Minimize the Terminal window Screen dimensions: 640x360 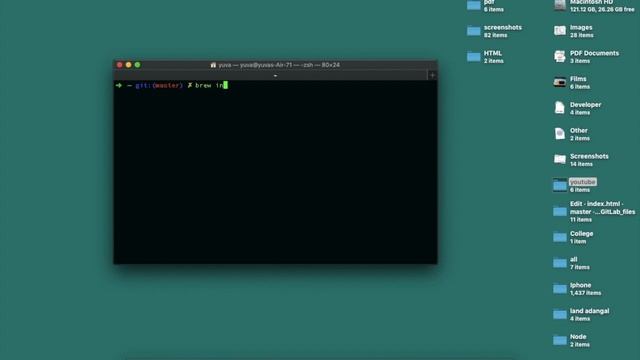[129, 65]
